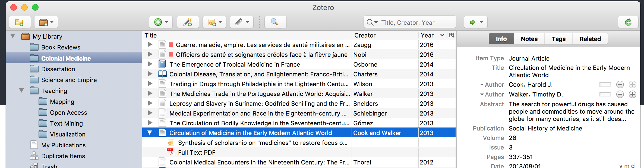Viewport: 644px width, 168px height.
Task: Expand the Guerre, maladie, empire item
Action: [x=150, y=45]
